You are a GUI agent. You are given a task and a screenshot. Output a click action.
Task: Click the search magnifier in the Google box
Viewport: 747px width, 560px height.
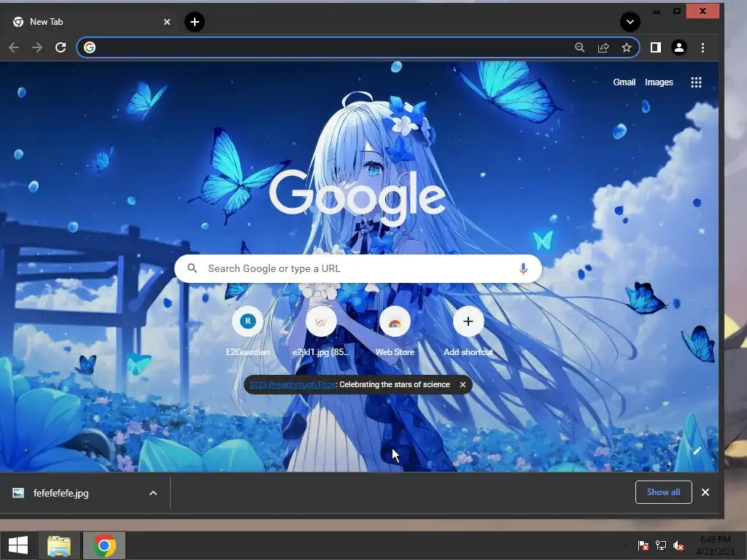coord(193,268)
